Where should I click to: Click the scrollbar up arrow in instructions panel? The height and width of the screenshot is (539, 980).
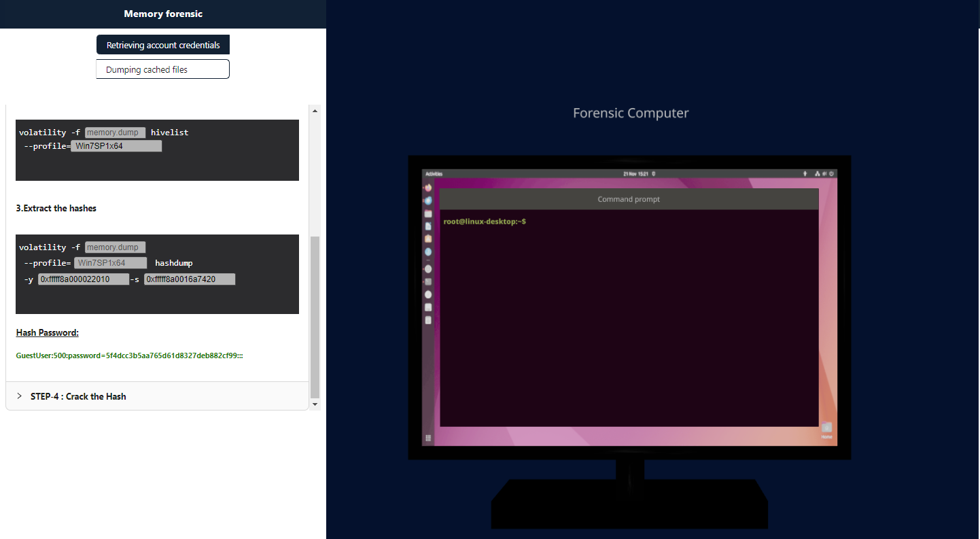tap(315, 110)
